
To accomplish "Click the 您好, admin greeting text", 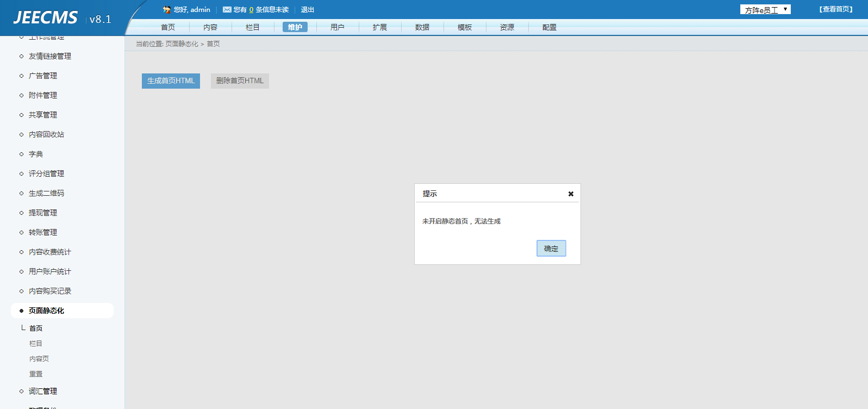I will 192,10.
